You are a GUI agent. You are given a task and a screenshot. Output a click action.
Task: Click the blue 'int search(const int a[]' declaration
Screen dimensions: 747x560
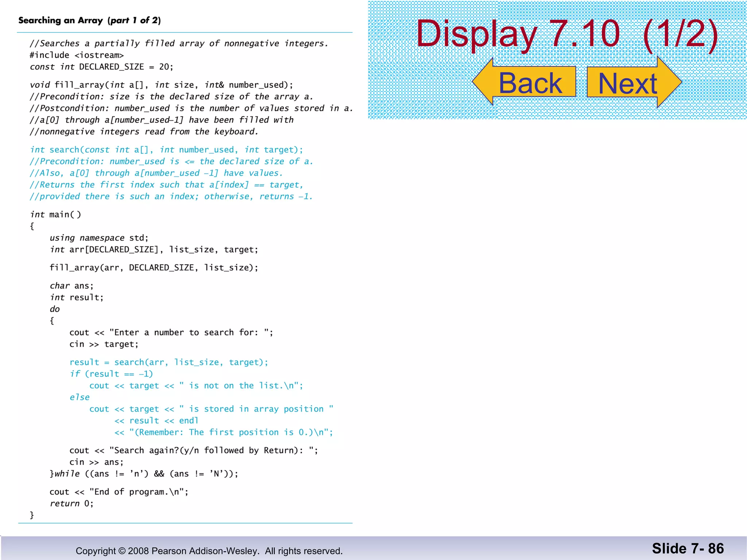pyautogui.click(x=167, y=150)
